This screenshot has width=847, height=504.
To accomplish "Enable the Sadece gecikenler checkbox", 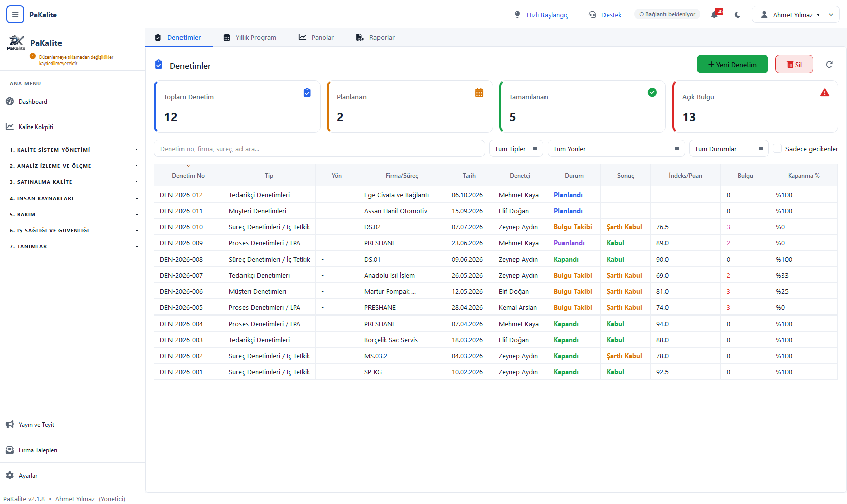I will click(x=778, y=148).
